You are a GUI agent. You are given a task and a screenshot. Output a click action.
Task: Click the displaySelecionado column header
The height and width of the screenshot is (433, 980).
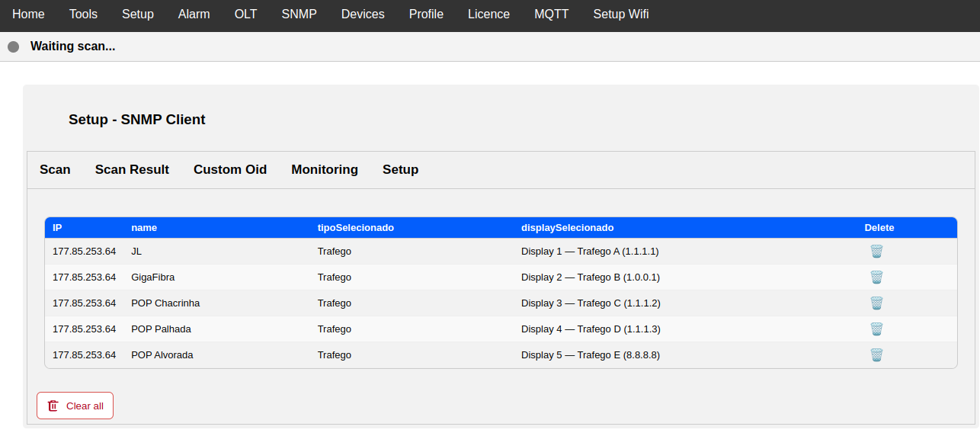point(567,228)
